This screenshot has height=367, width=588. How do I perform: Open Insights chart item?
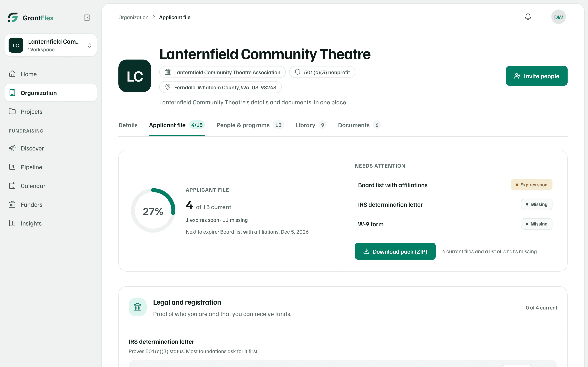click(51, 223)
